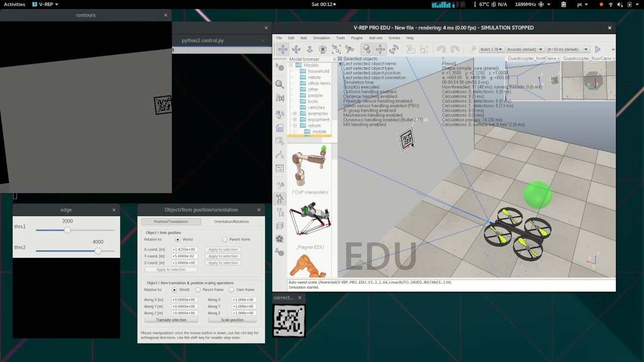
Task: Select Parent frame radio in translation section
Action: (x=198, y=290)
